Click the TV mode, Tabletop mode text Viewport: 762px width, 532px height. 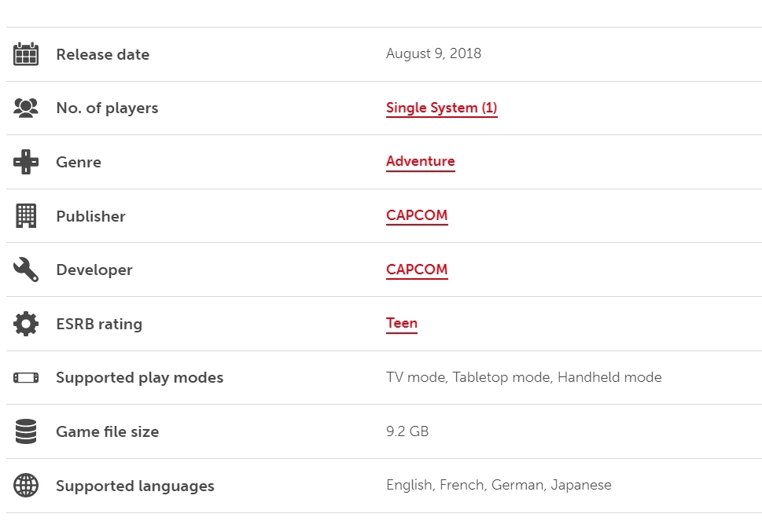coord(469,377)
